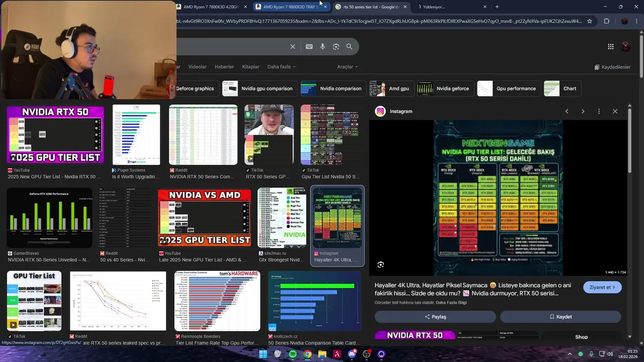Select the Nvidia gpu comparison chip
644x362 pixels.
pyautogui.click(x=260, y=88)
